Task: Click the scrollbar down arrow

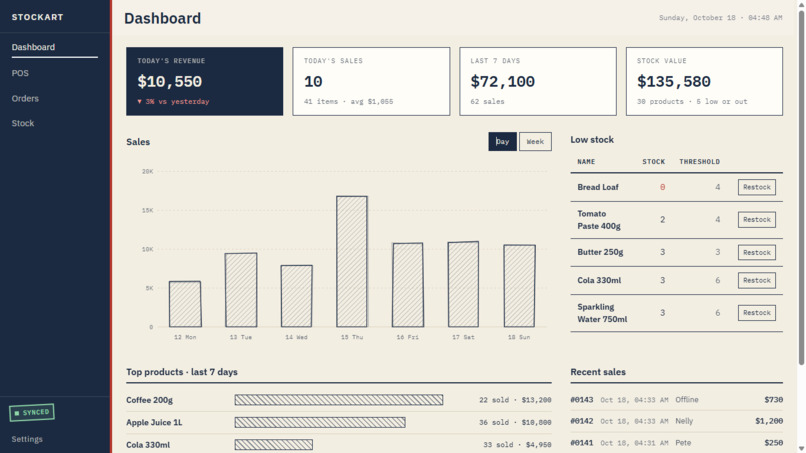Action: [801, 449]
